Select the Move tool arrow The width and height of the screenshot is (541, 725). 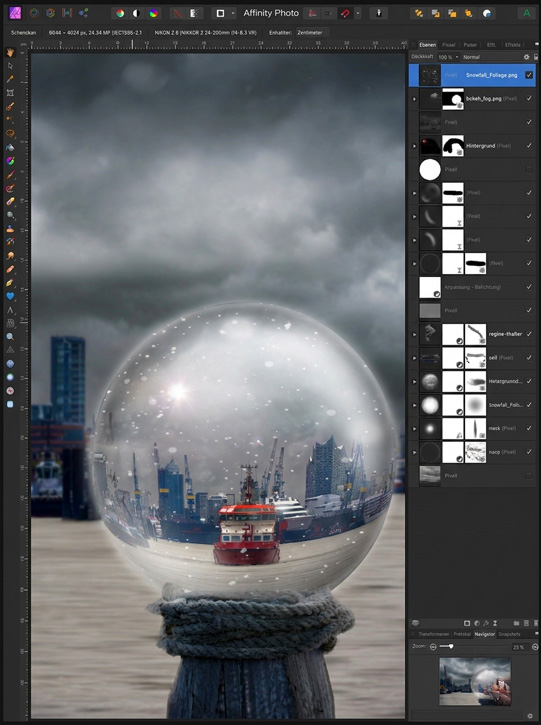pos(10,66)
